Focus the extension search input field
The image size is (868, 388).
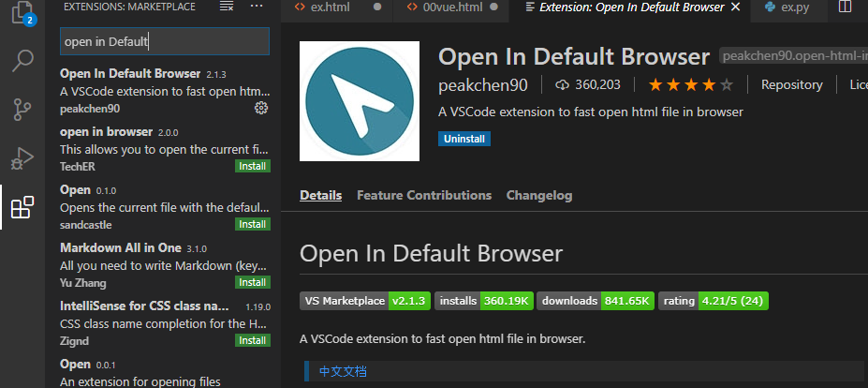click(x=165, y=41)
